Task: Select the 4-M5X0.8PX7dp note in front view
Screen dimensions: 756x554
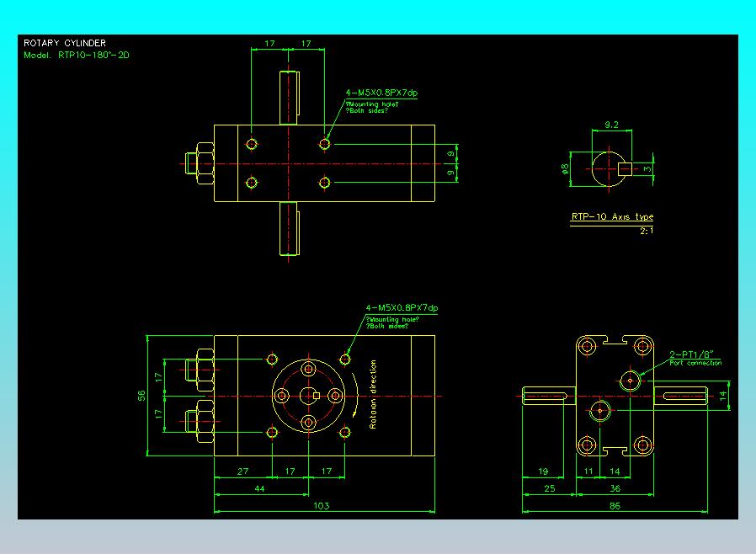Action: [402, 307]
